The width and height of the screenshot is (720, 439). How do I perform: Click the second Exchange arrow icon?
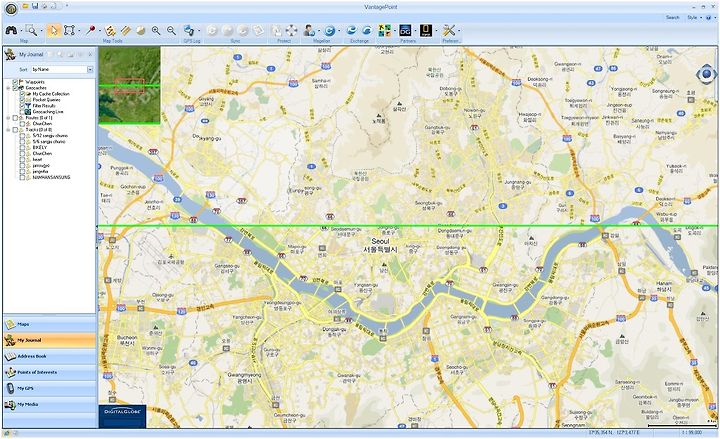point(367,30)
